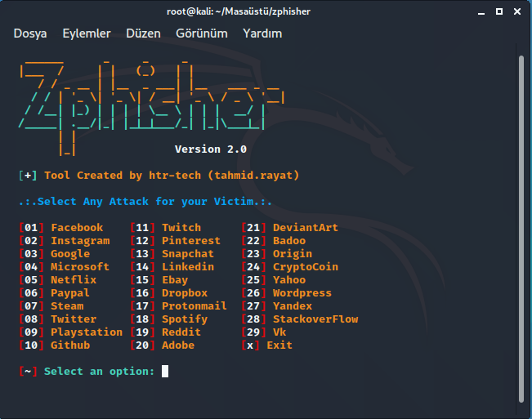Open the Dosya menu
The image size is (532, 419).
point(30,33)
